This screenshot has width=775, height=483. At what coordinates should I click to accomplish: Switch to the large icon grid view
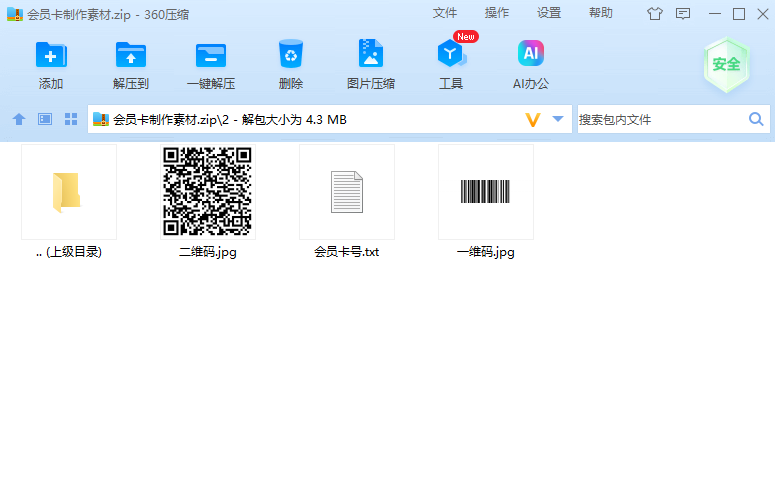point(71,119)
